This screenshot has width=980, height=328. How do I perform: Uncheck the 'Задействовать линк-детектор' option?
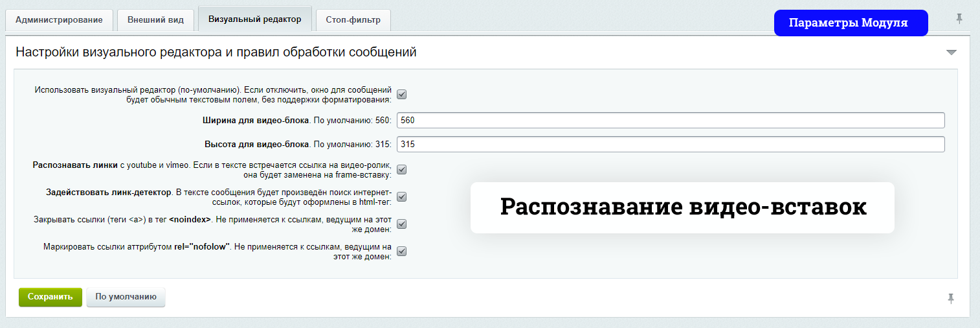click(401, 197)
